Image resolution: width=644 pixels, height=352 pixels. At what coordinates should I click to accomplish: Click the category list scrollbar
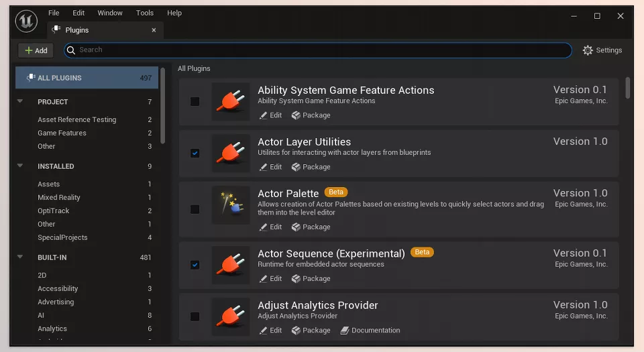162,106
